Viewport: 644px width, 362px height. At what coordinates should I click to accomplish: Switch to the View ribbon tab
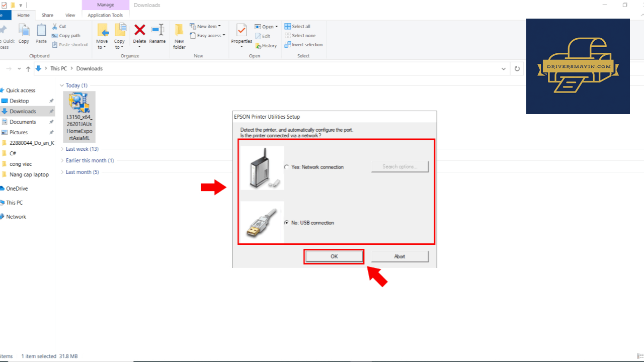click(x=70, y=15)
